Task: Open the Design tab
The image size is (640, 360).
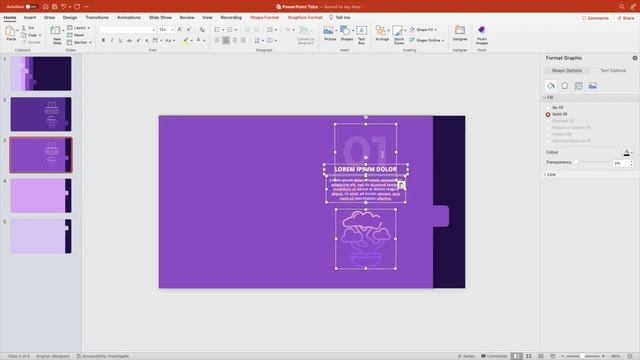Action: click(70, 18)
